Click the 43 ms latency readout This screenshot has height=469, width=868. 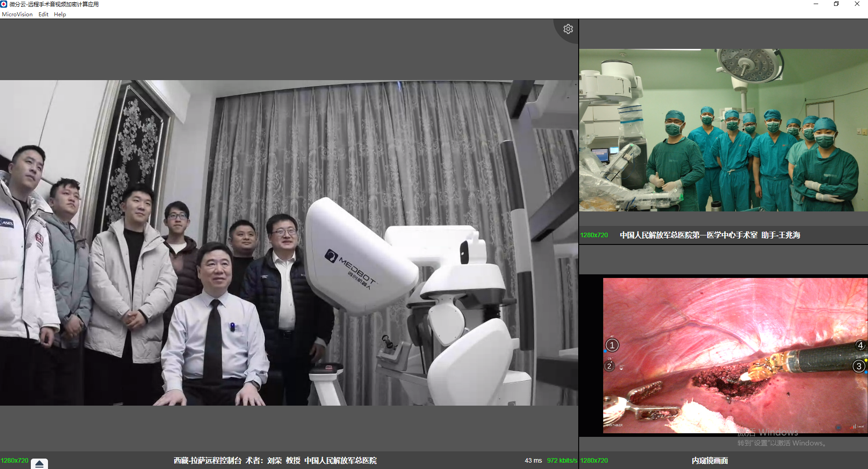533,460
